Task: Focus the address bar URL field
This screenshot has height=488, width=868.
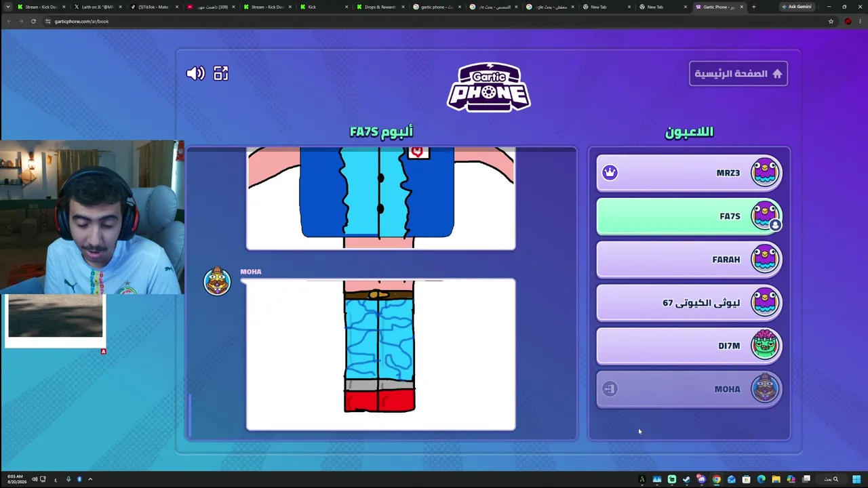Action: coord(434,21)
